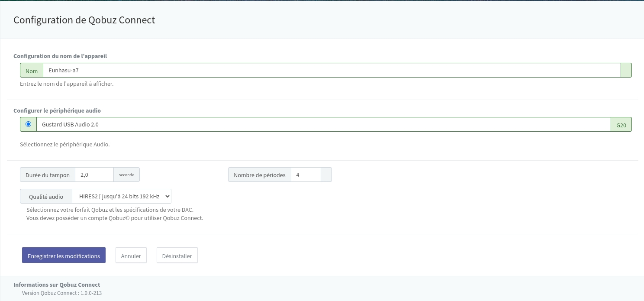The image size is (644, 301).
Task: Click the Sélectionnez le périphérique Audio hint text
Action: (x=64, y=144)
